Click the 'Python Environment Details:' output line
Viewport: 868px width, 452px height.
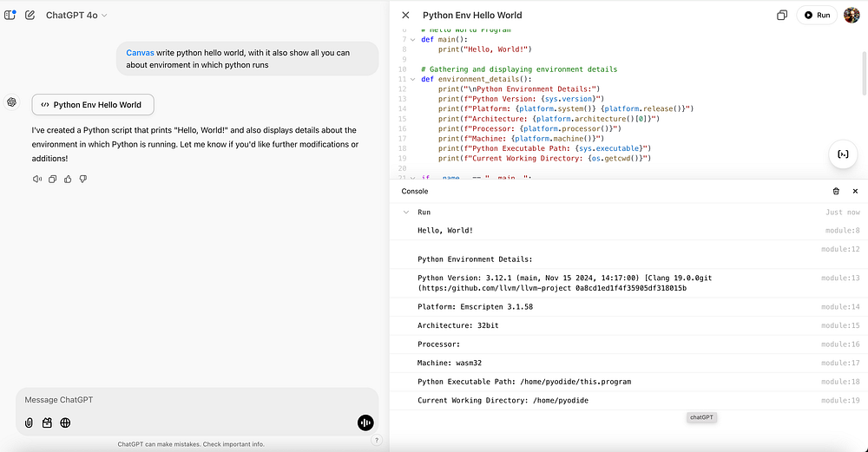475,259
